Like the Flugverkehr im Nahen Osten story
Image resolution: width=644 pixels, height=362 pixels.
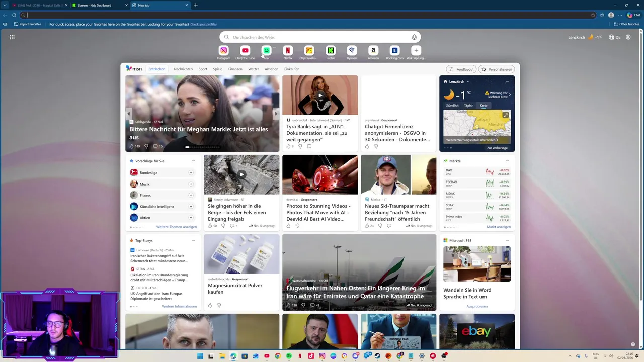289,305
